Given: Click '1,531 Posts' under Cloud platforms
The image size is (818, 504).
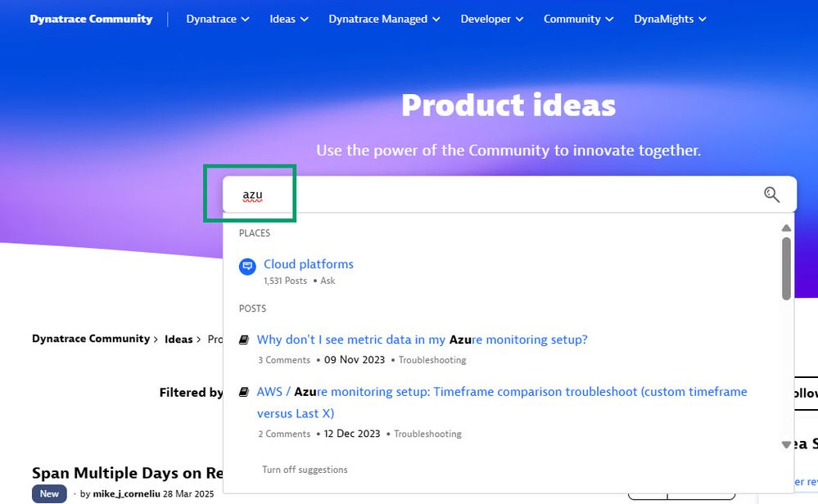Looking at the screenshot, I should click(286, 281).
